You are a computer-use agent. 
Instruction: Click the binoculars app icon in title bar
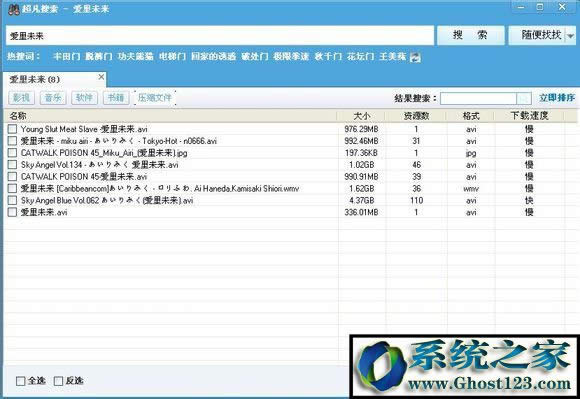coord(14,9)
